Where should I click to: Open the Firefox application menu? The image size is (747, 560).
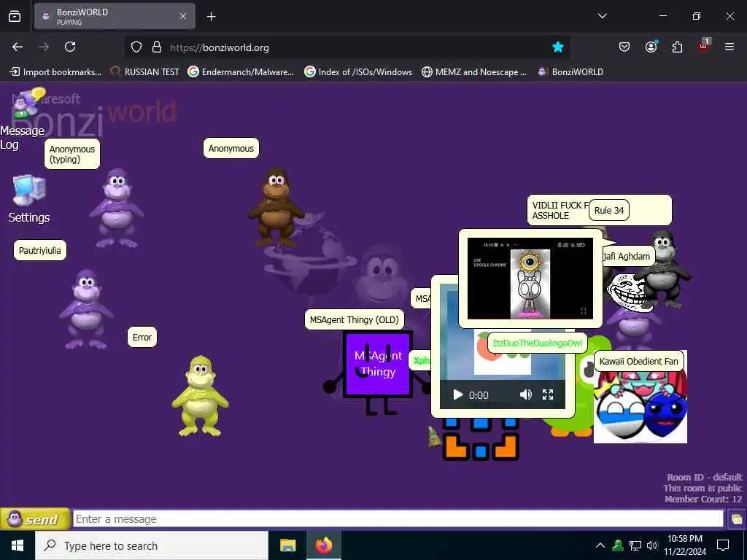click(729, 47)
